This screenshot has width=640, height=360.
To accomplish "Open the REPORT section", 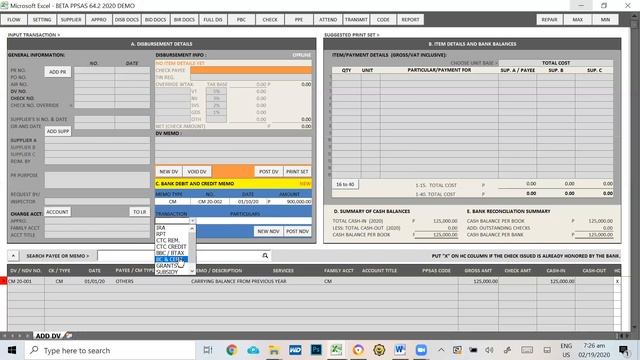I will (410, 20).
